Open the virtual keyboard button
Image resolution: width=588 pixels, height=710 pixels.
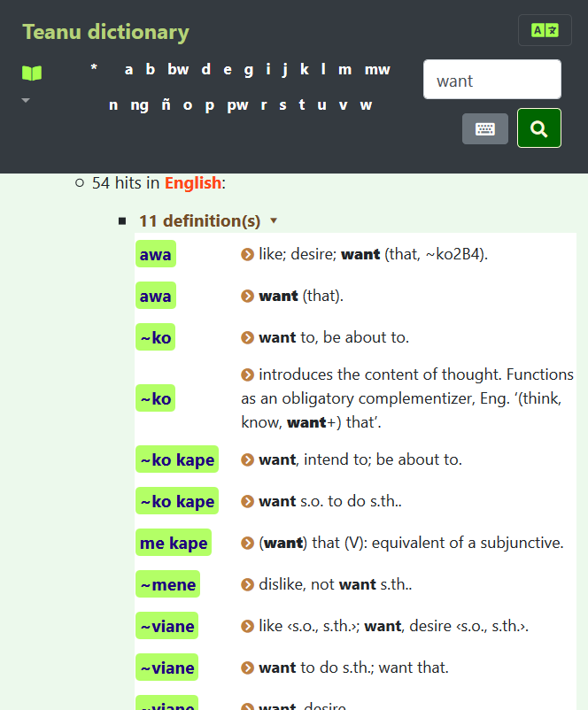click(x=485, y=128)
